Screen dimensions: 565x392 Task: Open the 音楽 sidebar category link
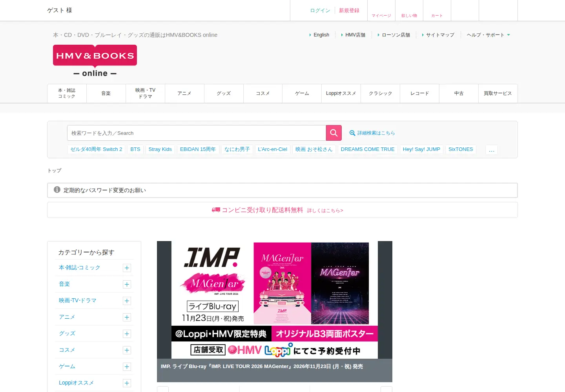tap(64, 284)
